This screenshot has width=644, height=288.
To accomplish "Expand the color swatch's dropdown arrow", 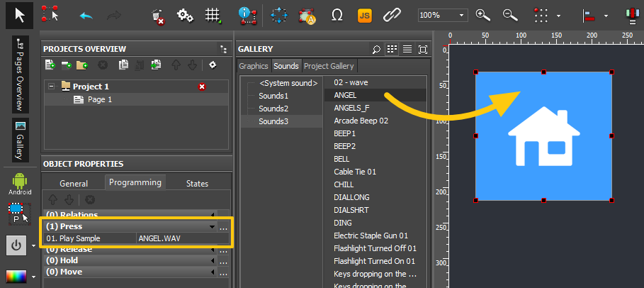I will click(34, 277).
